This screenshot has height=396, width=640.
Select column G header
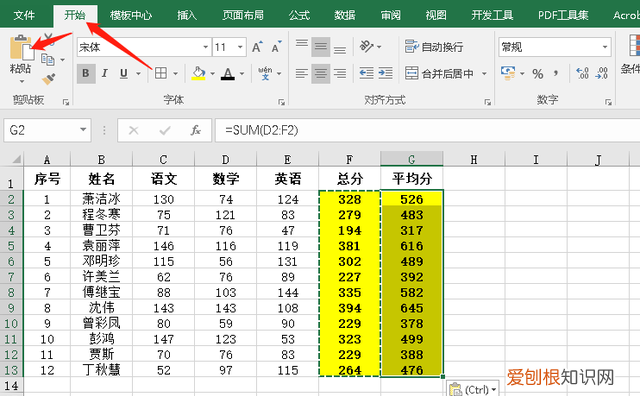click(x=411, y=159)
